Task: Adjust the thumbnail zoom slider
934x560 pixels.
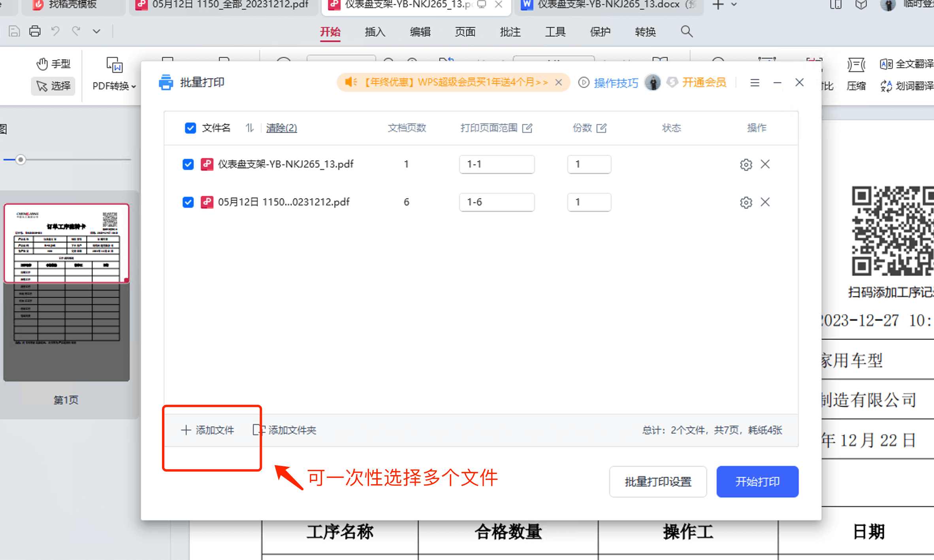Action: click(21, 160)
